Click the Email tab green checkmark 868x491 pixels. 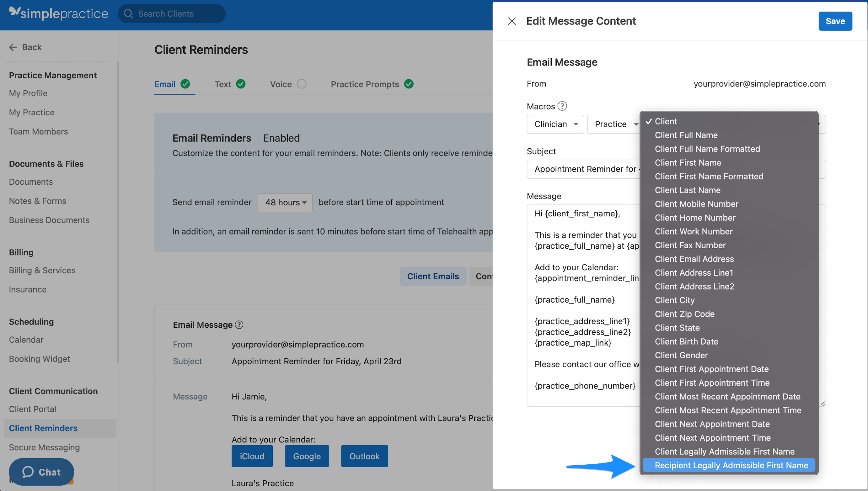[185, 84]
